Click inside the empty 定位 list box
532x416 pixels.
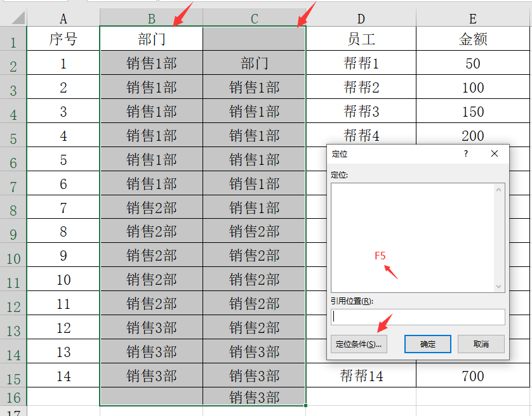(x=413, y=237)
